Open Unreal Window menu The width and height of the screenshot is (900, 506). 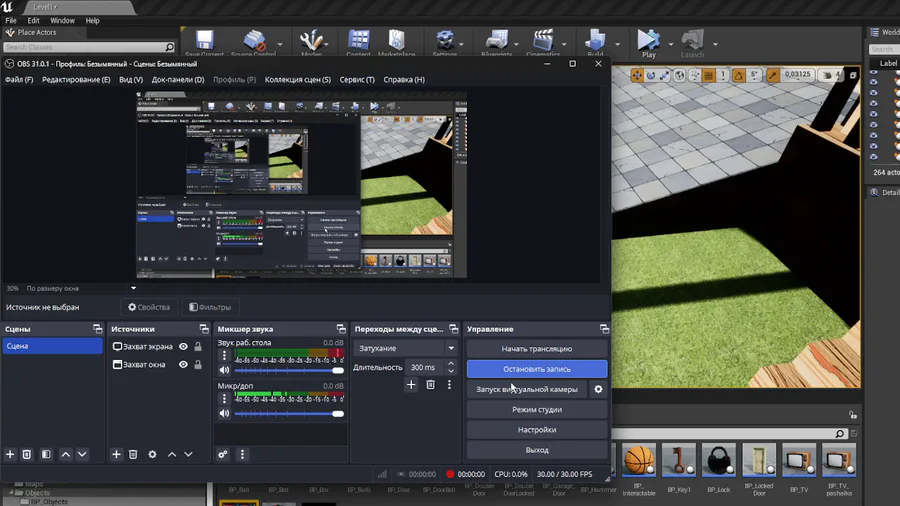(63, 21)
